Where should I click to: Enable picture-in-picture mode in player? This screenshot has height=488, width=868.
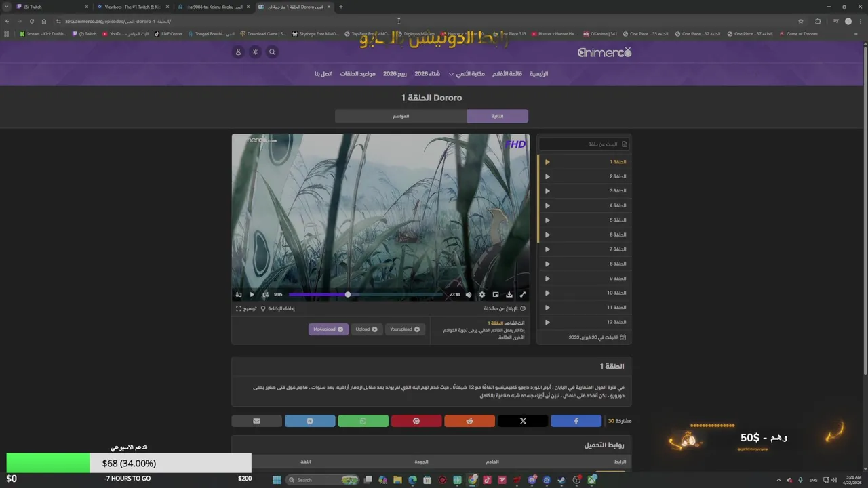[496, 294]
